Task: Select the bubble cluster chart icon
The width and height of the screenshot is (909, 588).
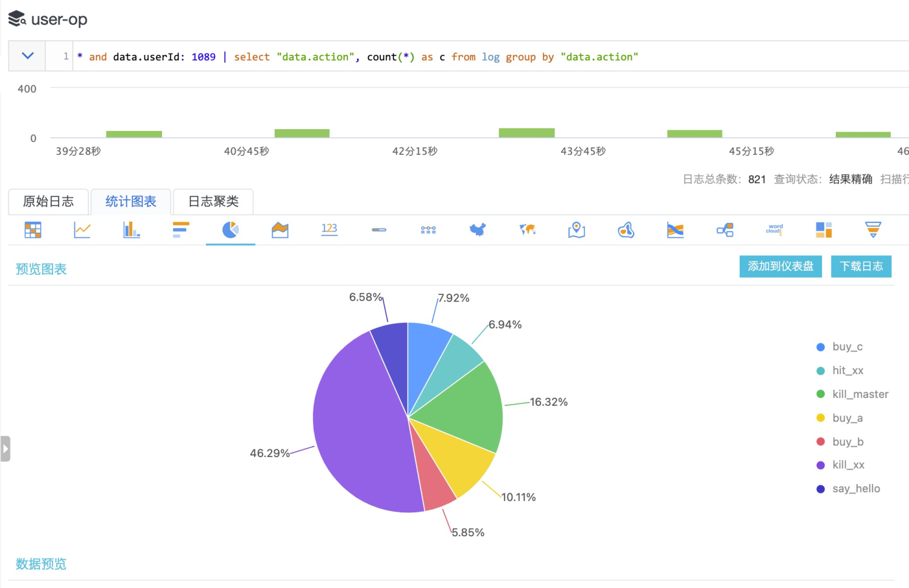Action: [x=626, y=230]
